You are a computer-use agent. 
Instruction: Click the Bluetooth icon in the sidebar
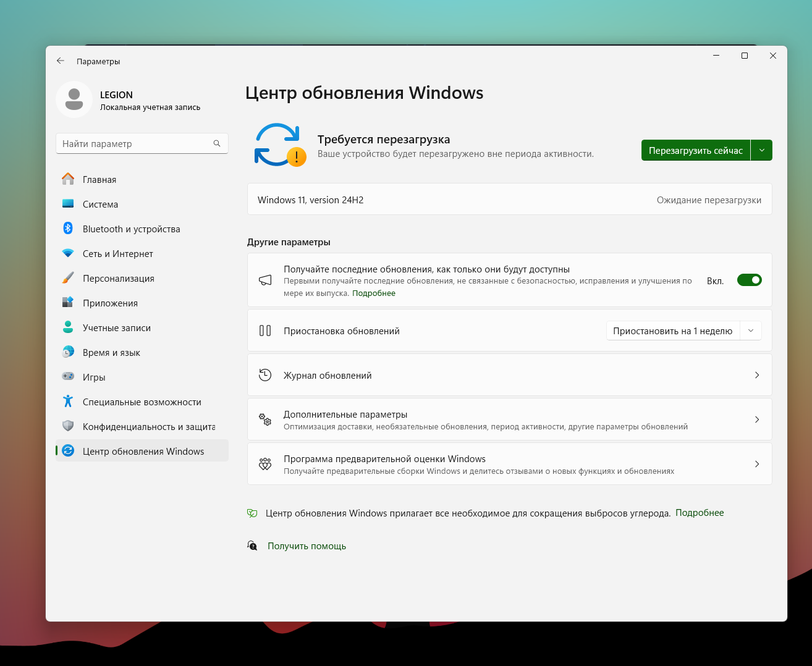pos(68,229)
